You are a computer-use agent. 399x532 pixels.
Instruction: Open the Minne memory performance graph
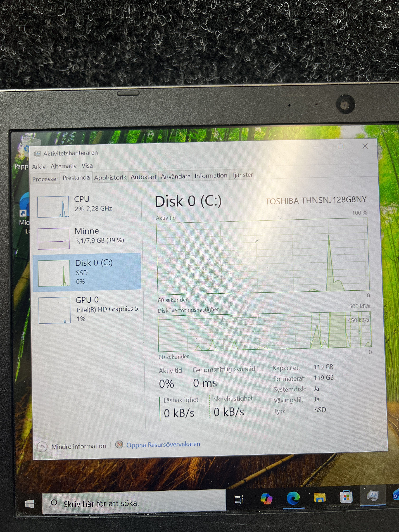(54, 238)
